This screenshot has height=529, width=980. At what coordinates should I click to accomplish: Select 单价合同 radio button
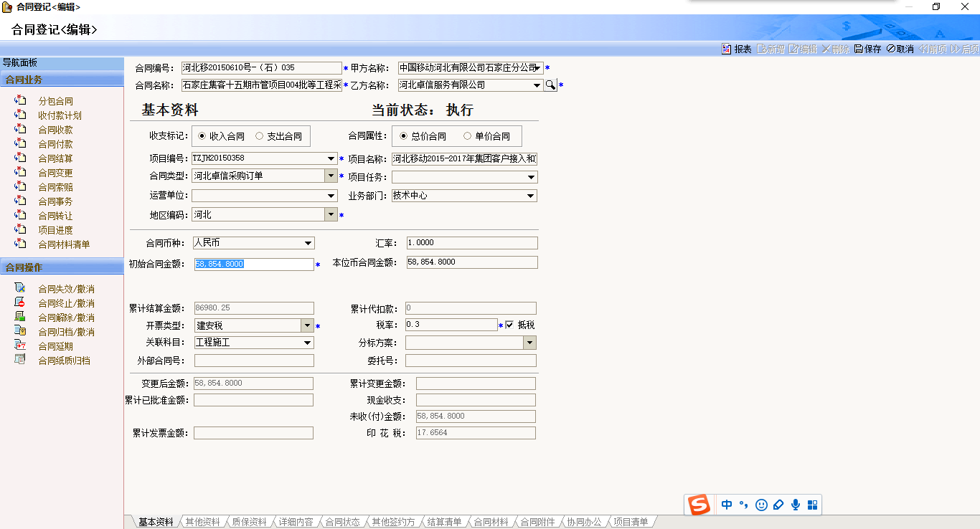point(468,136)
